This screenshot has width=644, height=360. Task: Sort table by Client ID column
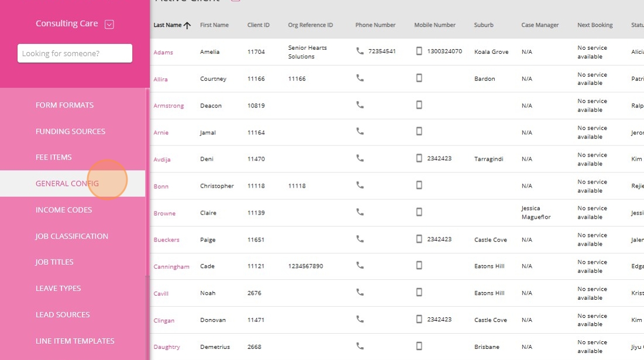pyautogui.click(x=259, y=25)
